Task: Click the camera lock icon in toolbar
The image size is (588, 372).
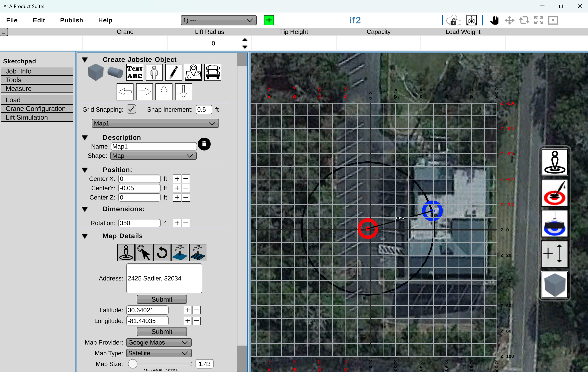Action: (x=453, y=21)
